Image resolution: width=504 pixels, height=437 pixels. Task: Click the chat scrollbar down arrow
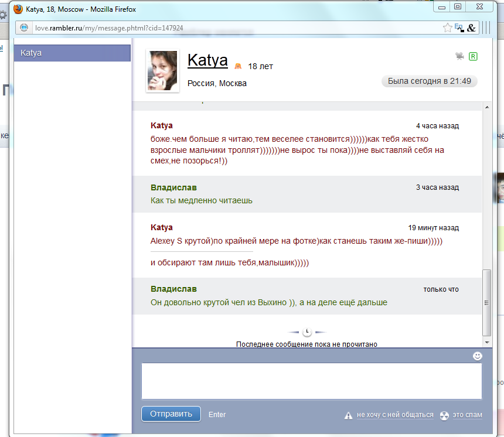click(487, 343)
